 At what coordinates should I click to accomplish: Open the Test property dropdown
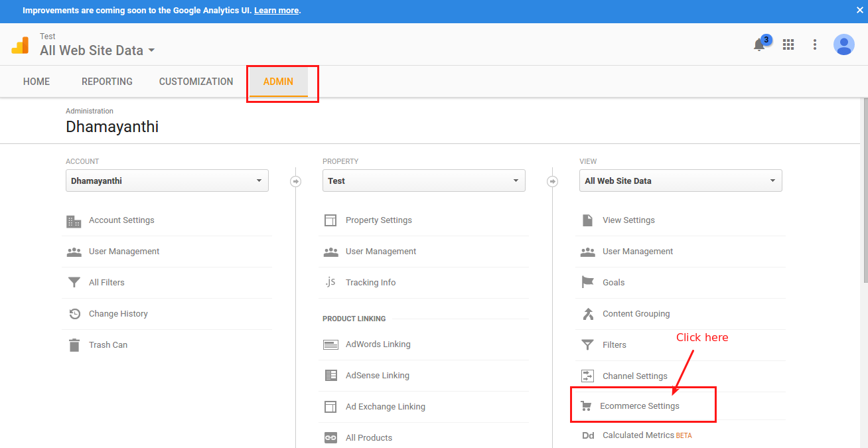click(424, 181)
